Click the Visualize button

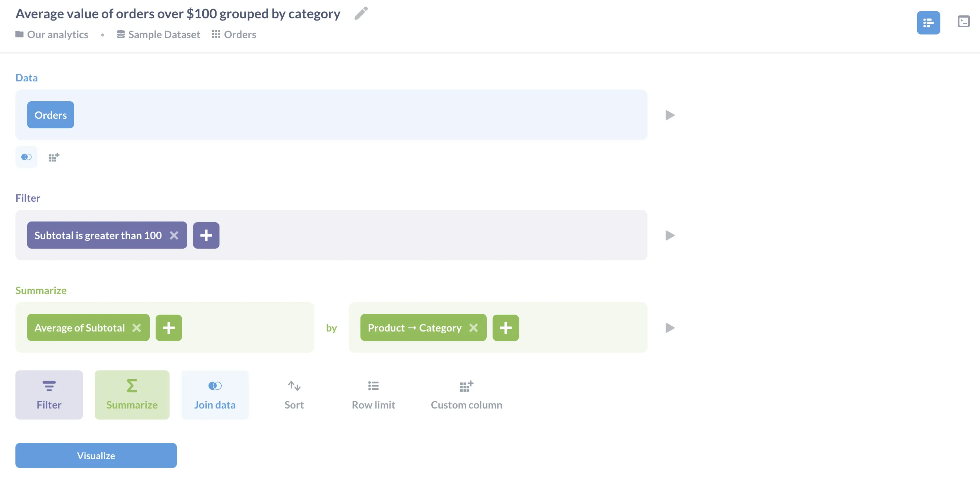(x=96, y=455)
